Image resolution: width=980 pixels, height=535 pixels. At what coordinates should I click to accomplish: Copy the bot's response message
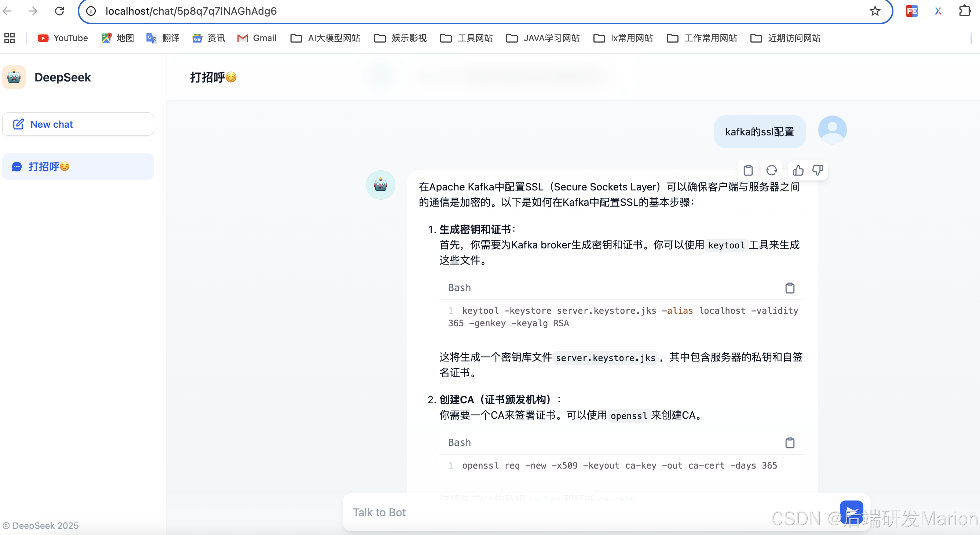(x=748, y=170)
